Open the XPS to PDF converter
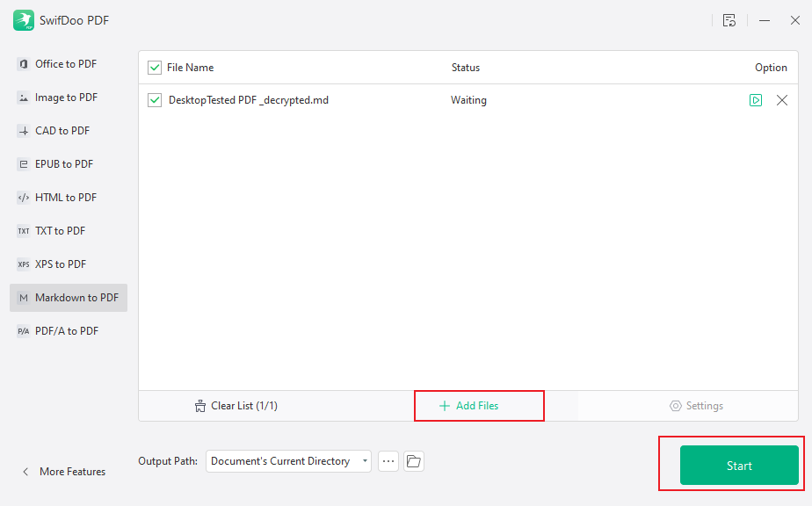 point(22,264)
